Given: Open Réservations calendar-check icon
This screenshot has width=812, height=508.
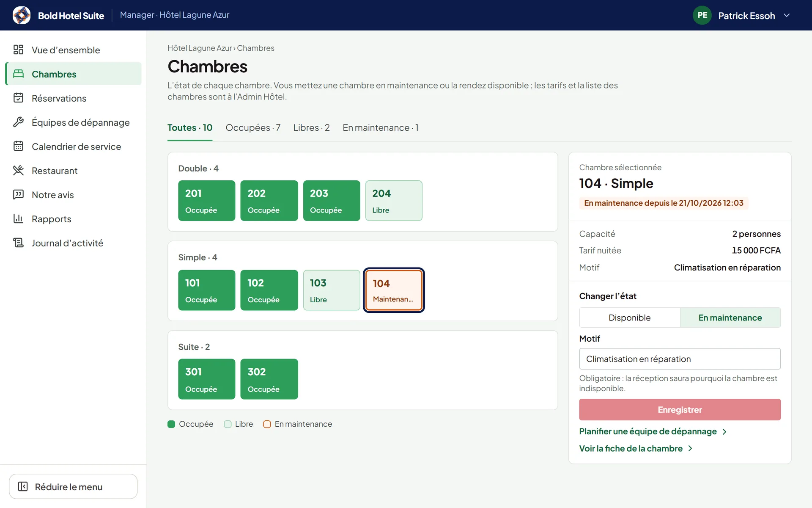Looking at the screenshot, I should (18, 98).
